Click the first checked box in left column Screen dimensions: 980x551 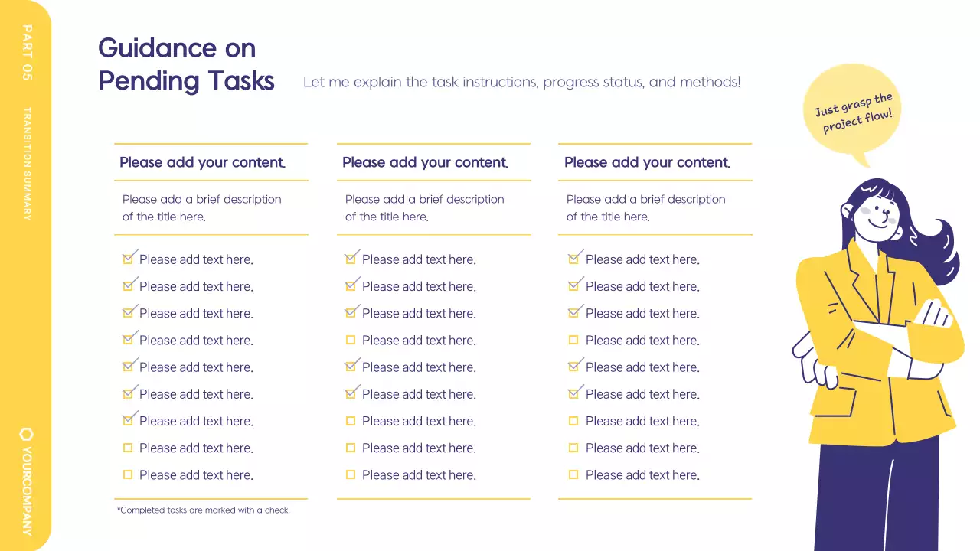[x=128, y=259]
